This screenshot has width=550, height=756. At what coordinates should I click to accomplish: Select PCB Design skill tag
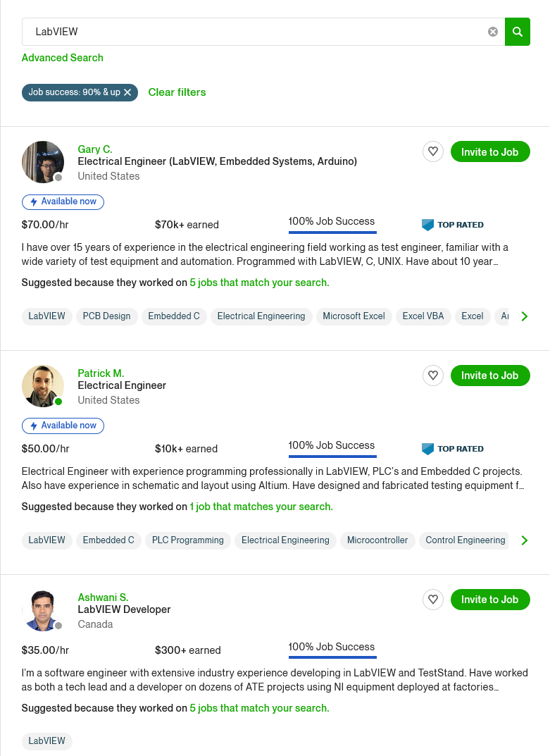point(107,316)
